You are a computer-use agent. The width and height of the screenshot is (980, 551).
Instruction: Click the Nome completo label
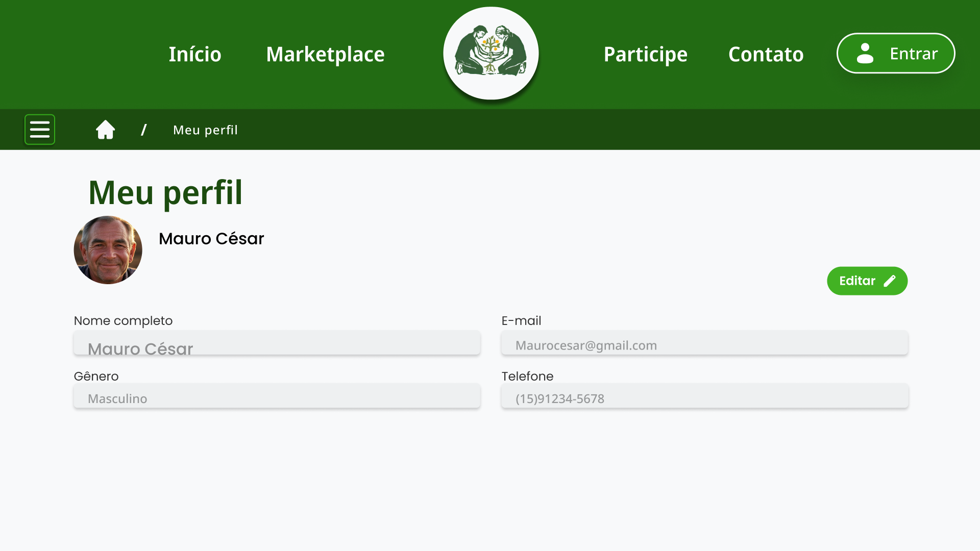click(123, 321)
